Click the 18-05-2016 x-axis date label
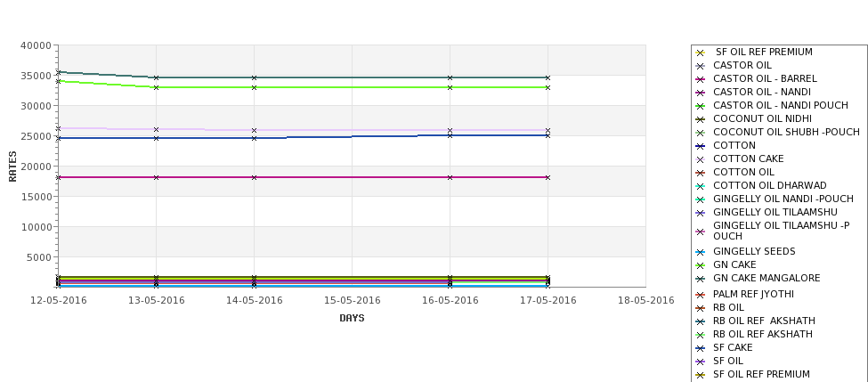 click(x=646, y=301)
